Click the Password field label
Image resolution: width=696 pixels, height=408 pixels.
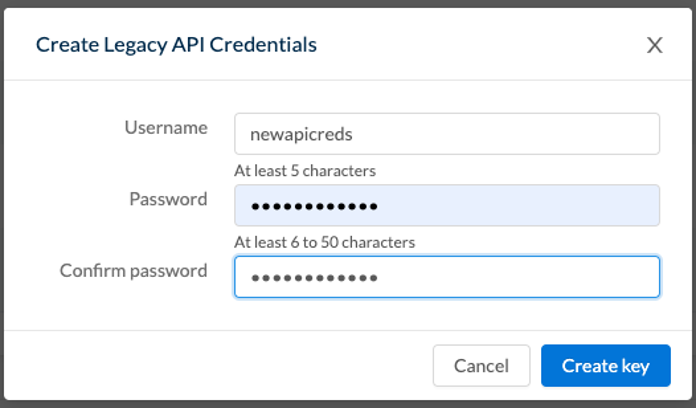168,199
